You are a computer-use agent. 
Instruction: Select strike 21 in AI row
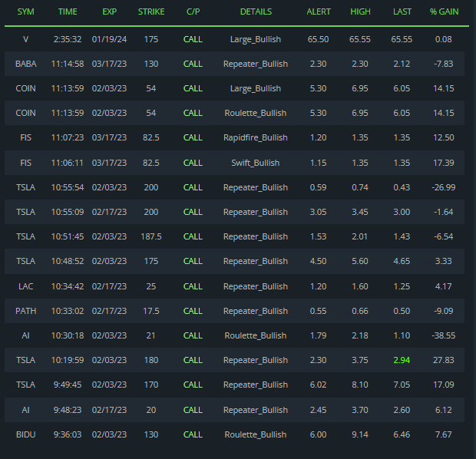151,335
